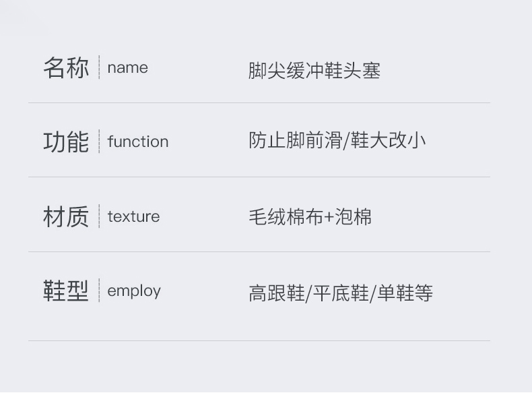The height and width of the screenshot is (393, 532).
Task: Click the dashed divider beside 名称
Action: [x=99, y=67]
